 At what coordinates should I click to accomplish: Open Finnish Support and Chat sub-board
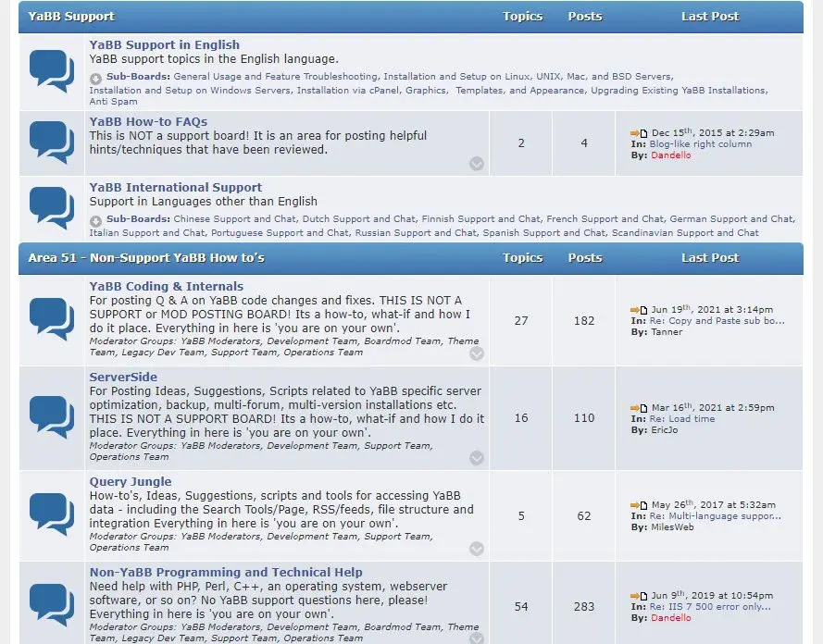pos(480,218)
